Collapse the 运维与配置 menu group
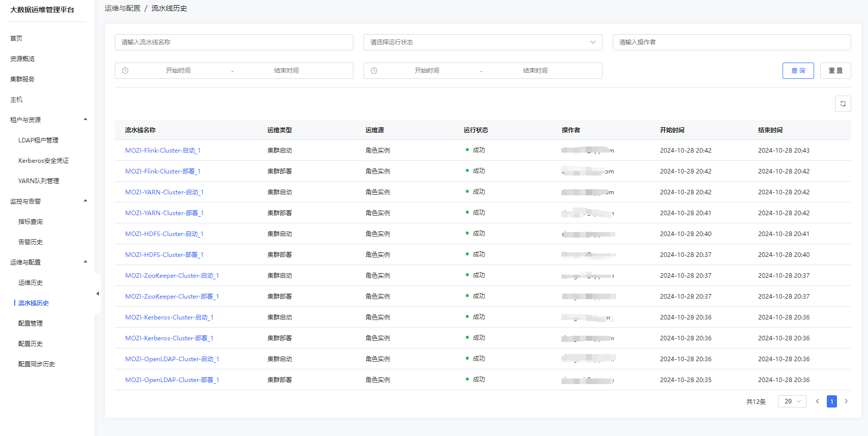This screenshot has width=868, height=436. tap(85, 262)
